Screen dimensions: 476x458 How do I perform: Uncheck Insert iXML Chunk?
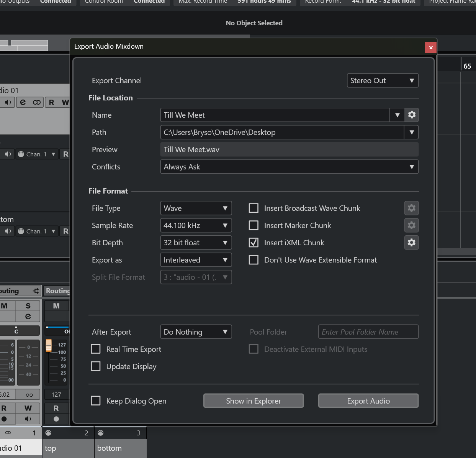click(254, 243)
